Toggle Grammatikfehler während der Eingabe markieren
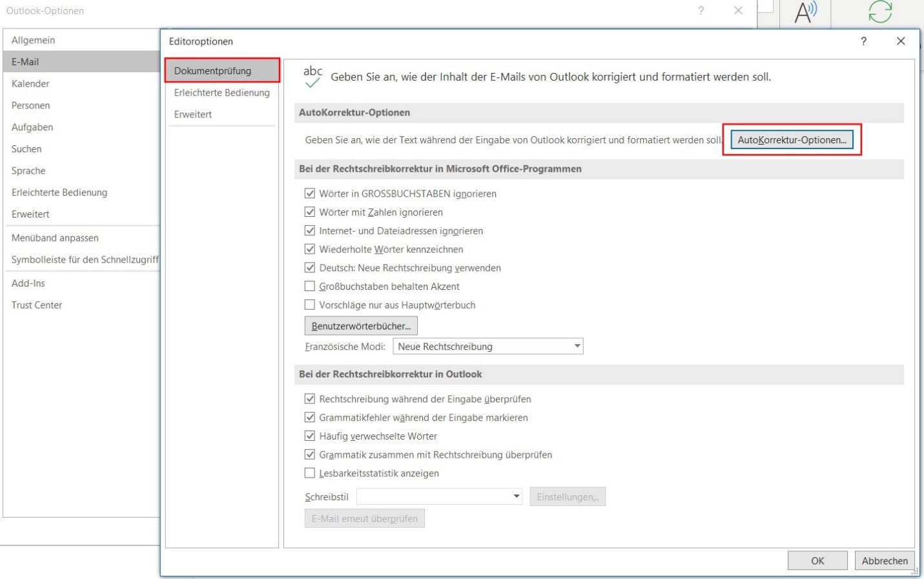924x579 pixels. click(310, 418)
